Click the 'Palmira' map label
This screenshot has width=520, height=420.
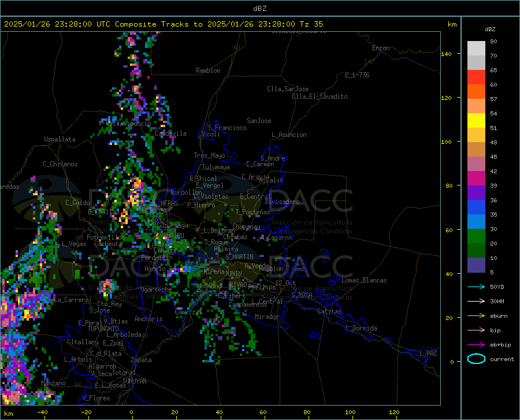click(x=226, y=249)
